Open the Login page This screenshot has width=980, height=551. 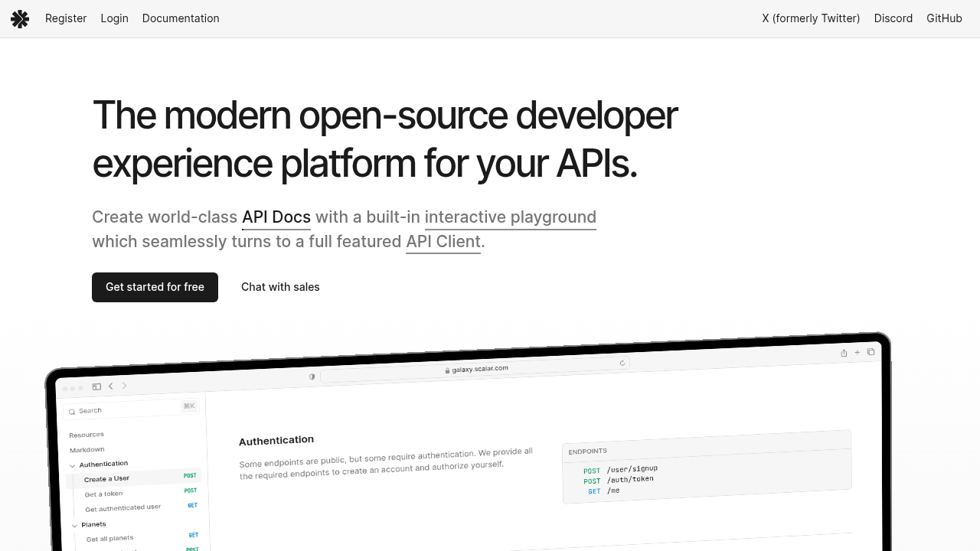[x=114, y=18]
